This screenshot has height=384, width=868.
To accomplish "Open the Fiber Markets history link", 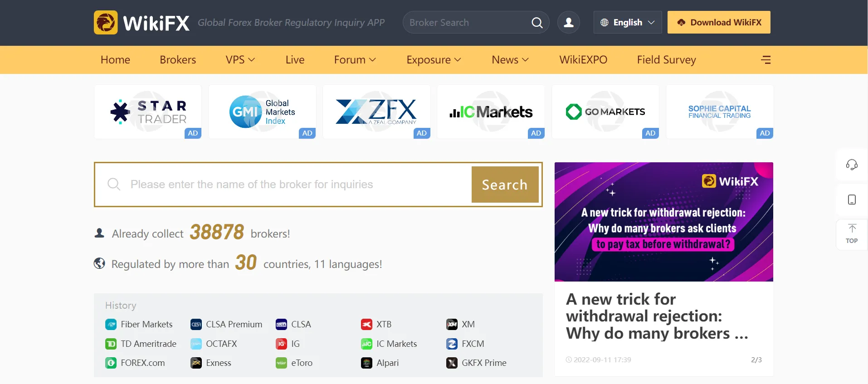I will point(146,325).
